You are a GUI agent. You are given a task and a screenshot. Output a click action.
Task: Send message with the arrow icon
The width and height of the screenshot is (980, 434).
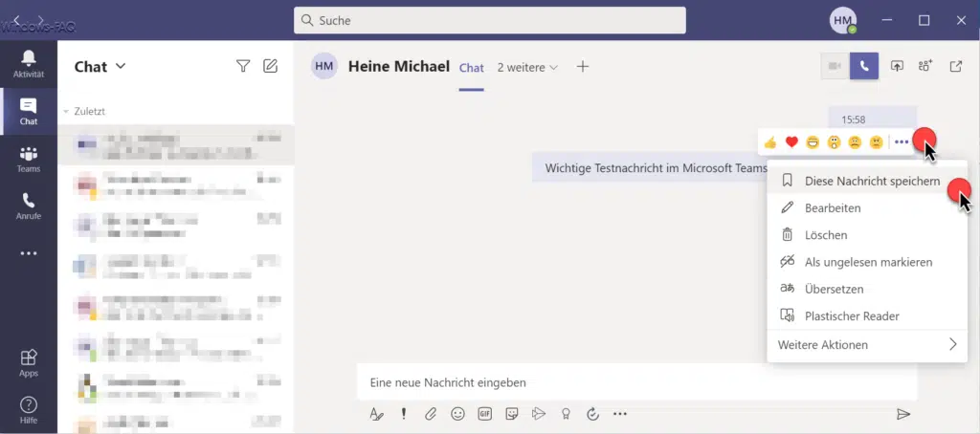902,414
